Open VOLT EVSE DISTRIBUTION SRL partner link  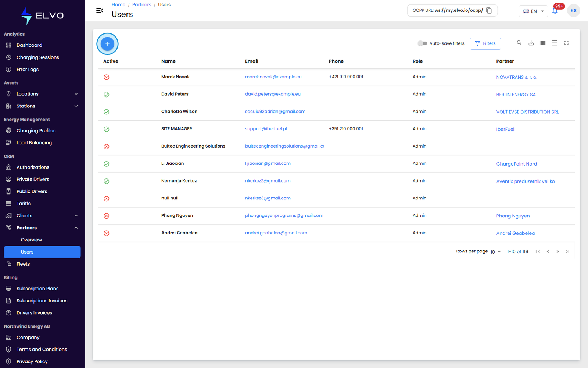pyautogui.click(x=527, y=112)
